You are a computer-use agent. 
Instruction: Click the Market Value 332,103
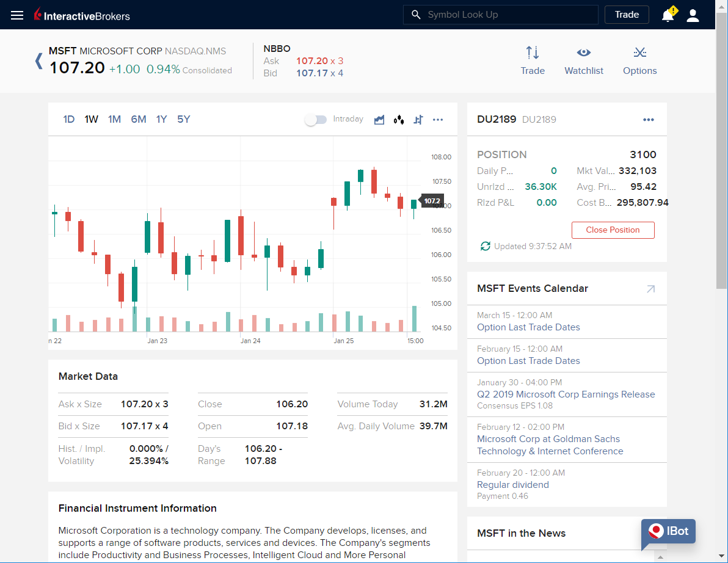[638, 171]
